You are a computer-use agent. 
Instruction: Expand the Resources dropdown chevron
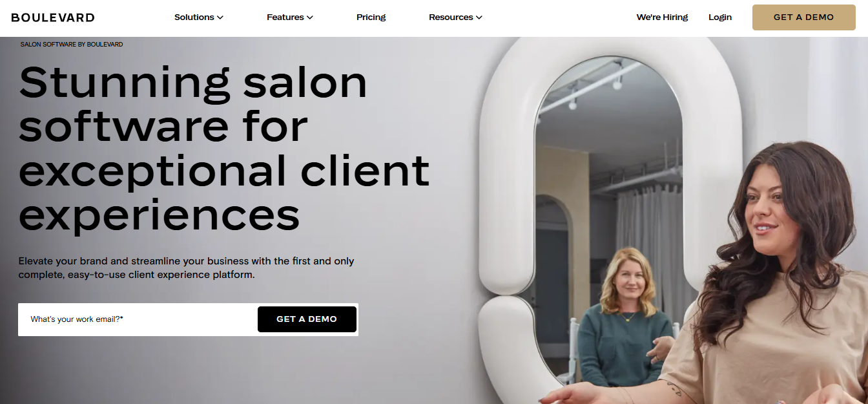point(479,17)
